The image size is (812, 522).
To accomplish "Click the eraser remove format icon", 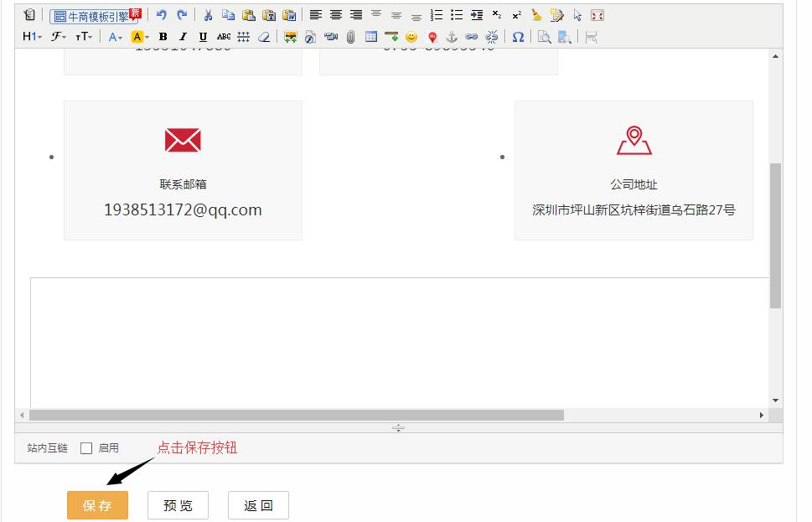I will point(264,36).
